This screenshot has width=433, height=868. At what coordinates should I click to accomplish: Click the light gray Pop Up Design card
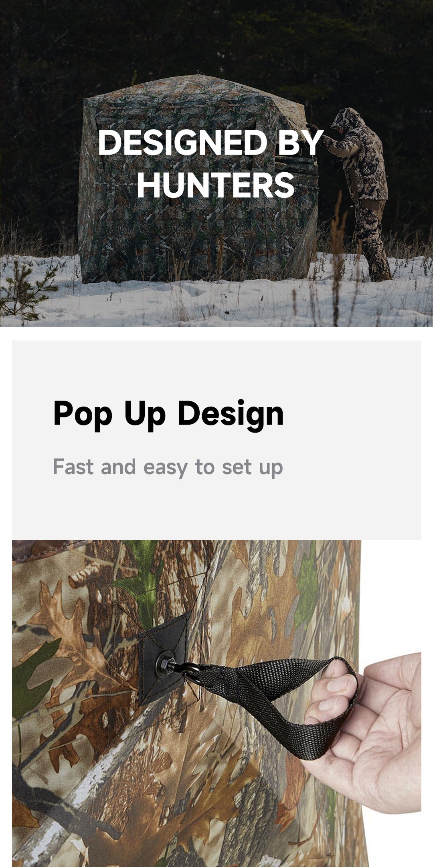click(216, 440)
